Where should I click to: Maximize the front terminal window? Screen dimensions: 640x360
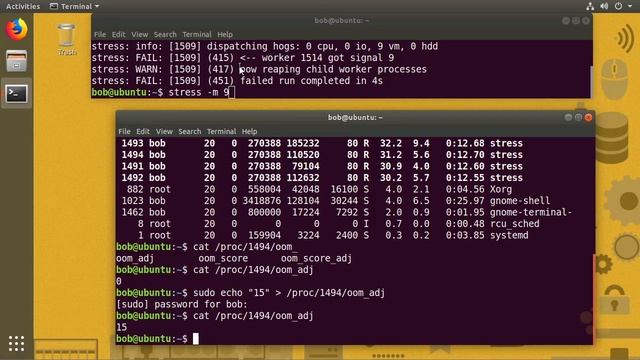[x=578, y=118]
